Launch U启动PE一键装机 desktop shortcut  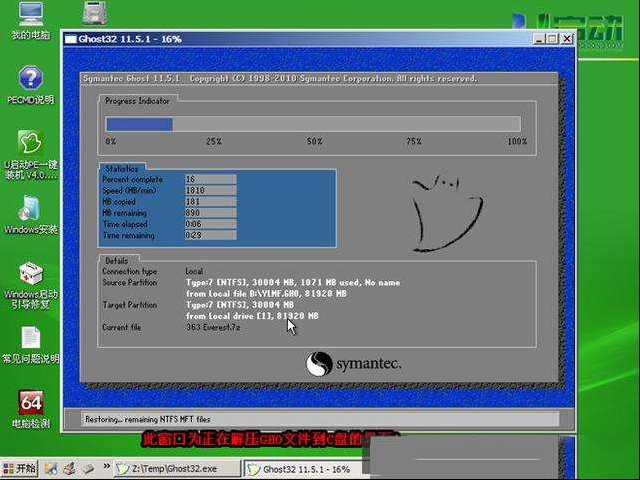[31, 155]
